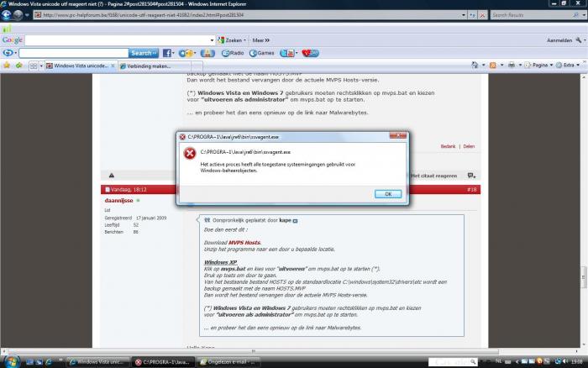Image resolution: width=588 pixels, height=368 pixels.
Task: Click the vertical scrollbar thumb
Action: click(x=584, y=277)
